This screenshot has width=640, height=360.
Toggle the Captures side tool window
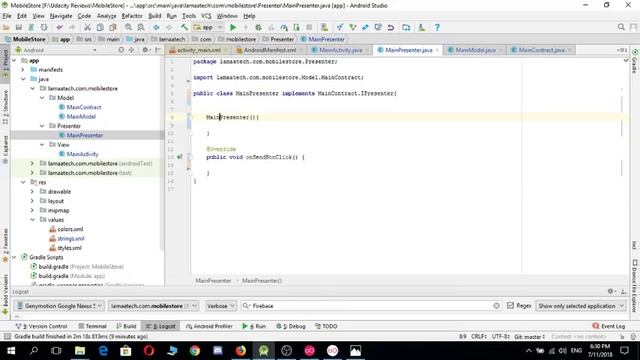[x=5, y=149]
